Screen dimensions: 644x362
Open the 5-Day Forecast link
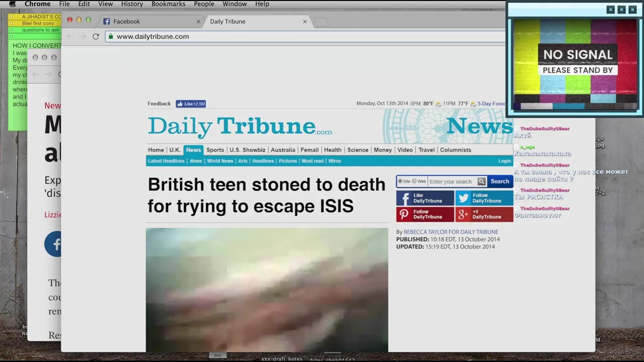click(492, 104)
